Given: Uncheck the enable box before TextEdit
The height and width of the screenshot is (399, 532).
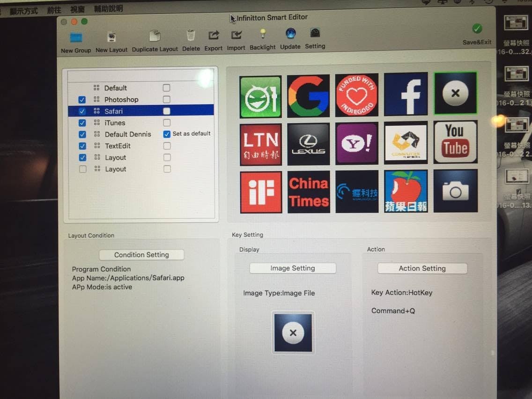Looking at the screenshot, I should [82, 146].
